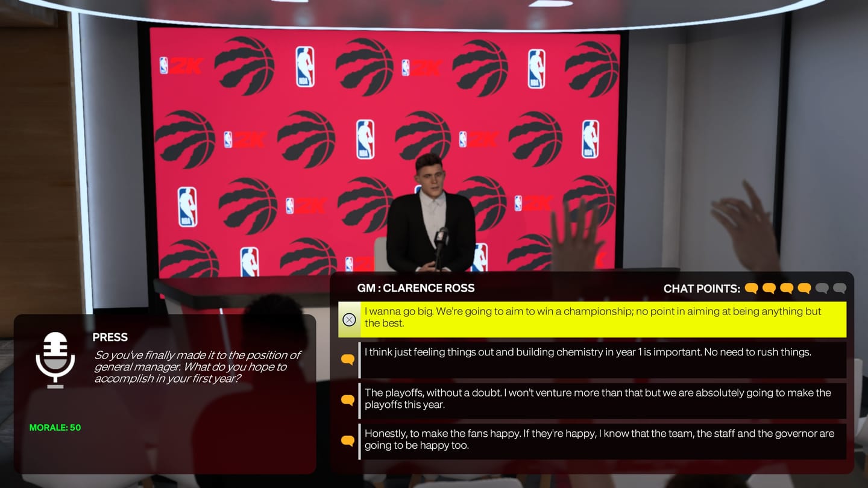Click the GM character at the podium
The image size is (868, 488).
(430, 214)
